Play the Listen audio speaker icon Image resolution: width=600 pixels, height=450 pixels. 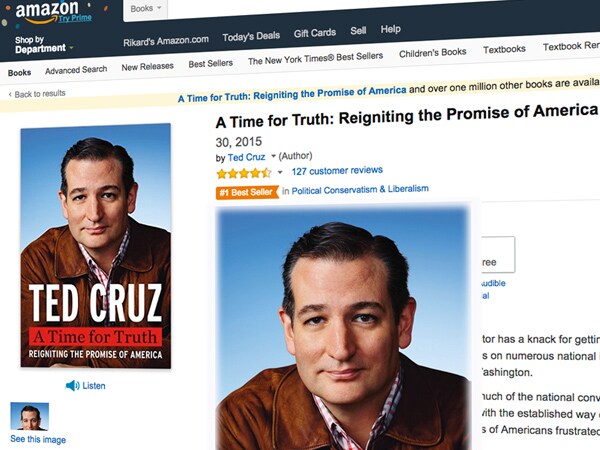[x=72, y=385]
